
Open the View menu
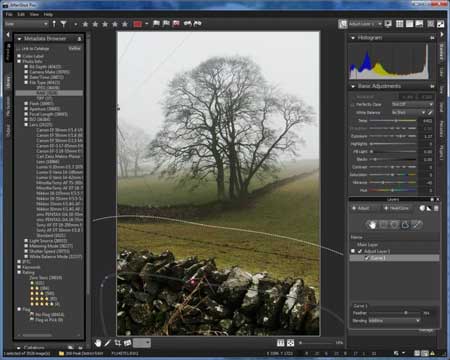point(34,14)
